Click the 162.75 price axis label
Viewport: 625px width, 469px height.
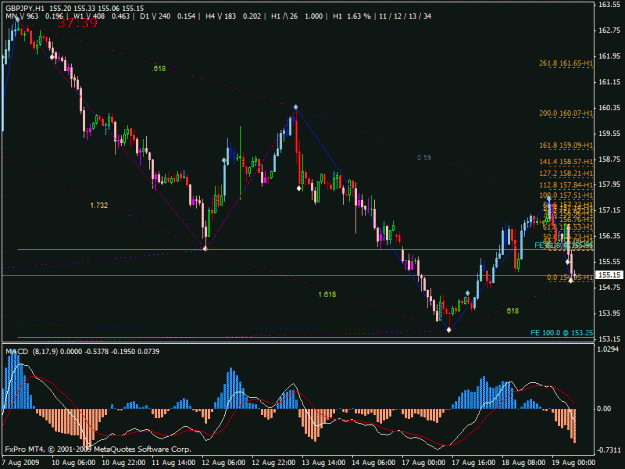point(609,30)
